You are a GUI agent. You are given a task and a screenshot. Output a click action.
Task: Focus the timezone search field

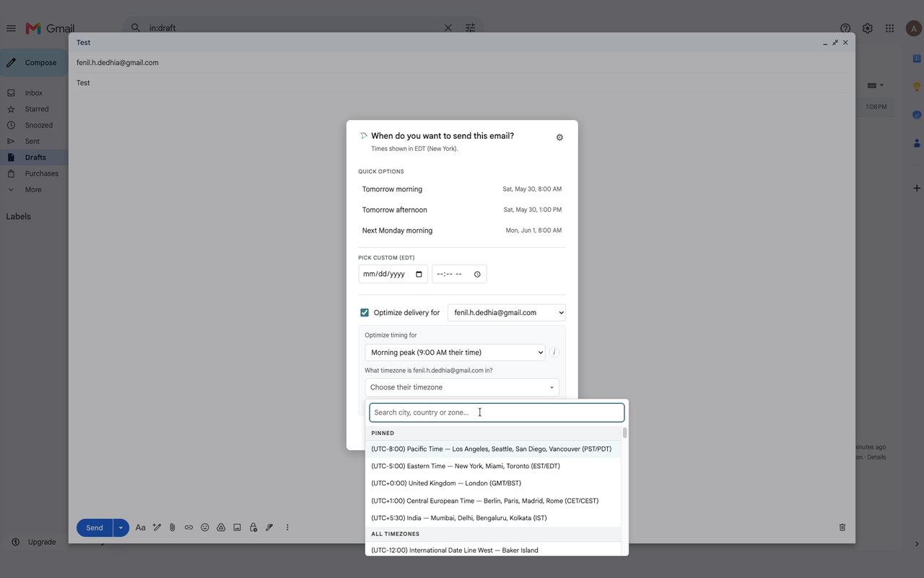click(497, 413)
